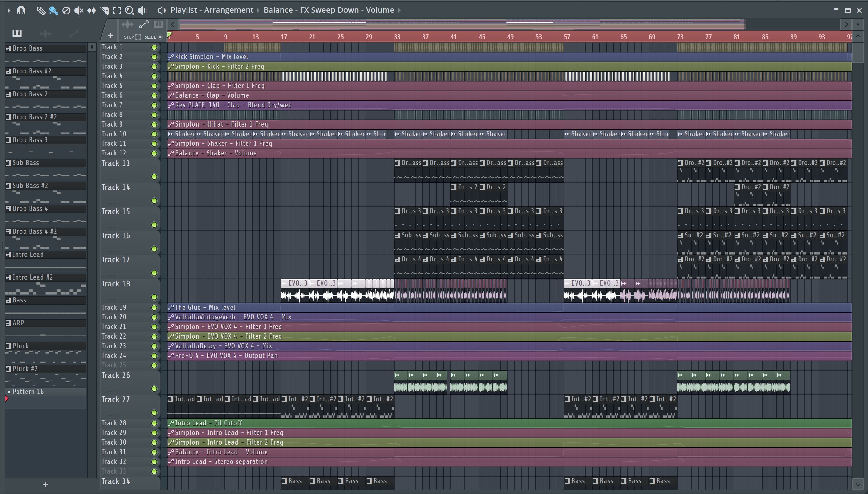Select the first Shaker clip on Track 10
868x494 pixels.
click(x=182, y=134)
